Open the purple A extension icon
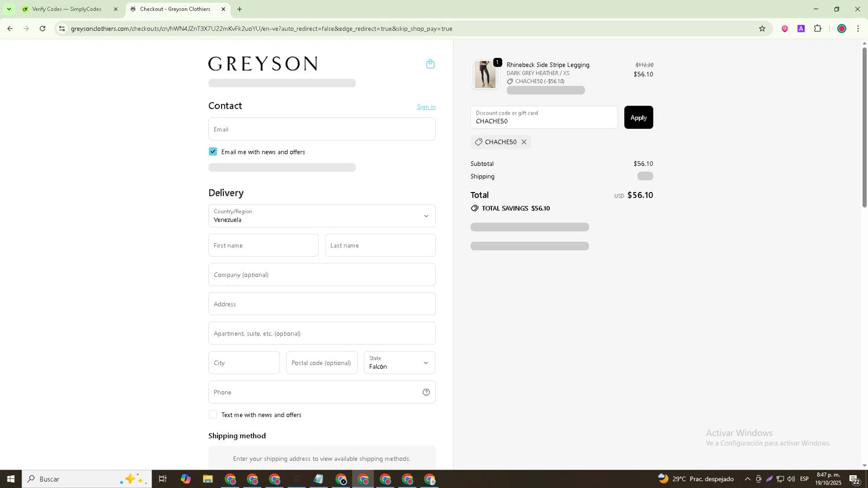Screen dimensions: 868x488 pos(801,28)
